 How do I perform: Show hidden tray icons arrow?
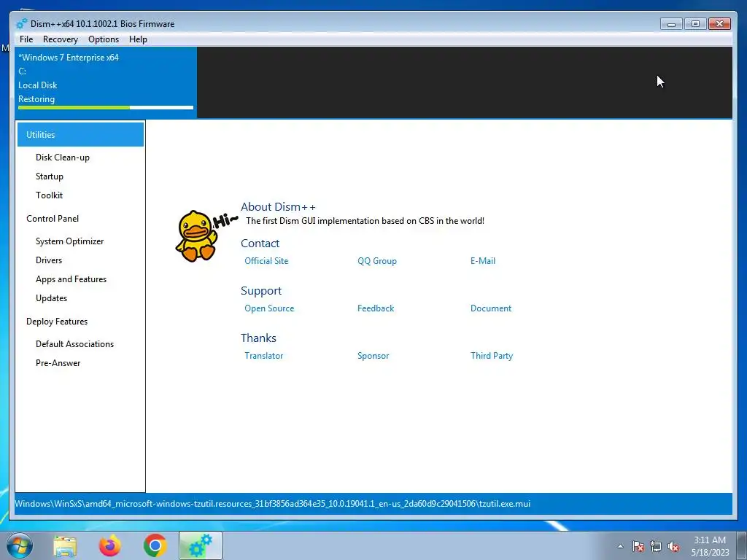point(620,547)
